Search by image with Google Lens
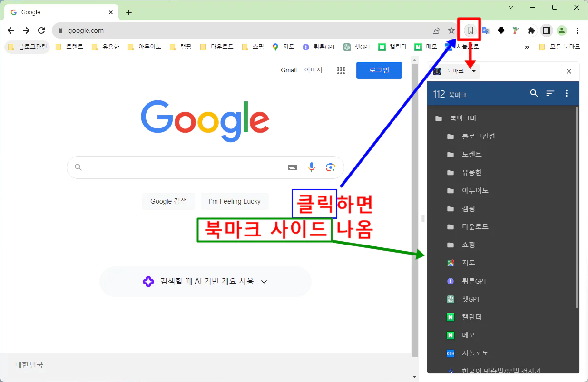Image resolution: width=588 pixels, height=382 pixels. click(x=331, y=167)
